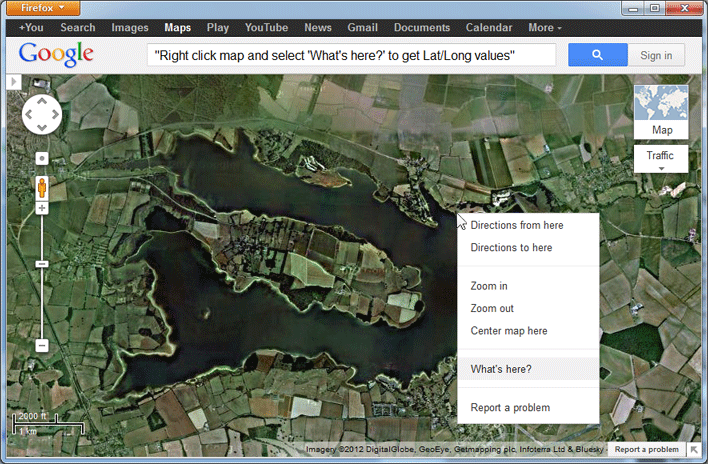Image resolution: width=708 pixels, height=464 pixels.
Task: Choose 'Center map here' from context menu
Action: coord(528,331)
